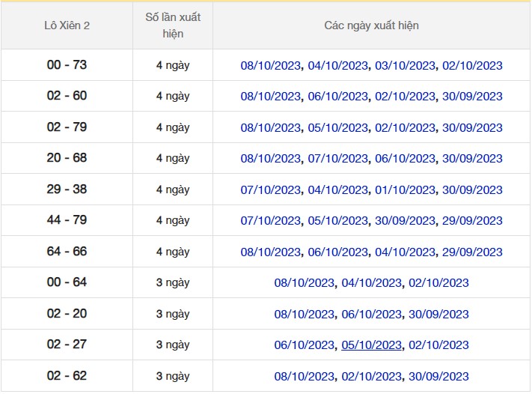Image resolution: width=532 pixels, height=394 pixels.
Task: Click 04/10/2023 link in row 64 - 66
Action: 405,252
